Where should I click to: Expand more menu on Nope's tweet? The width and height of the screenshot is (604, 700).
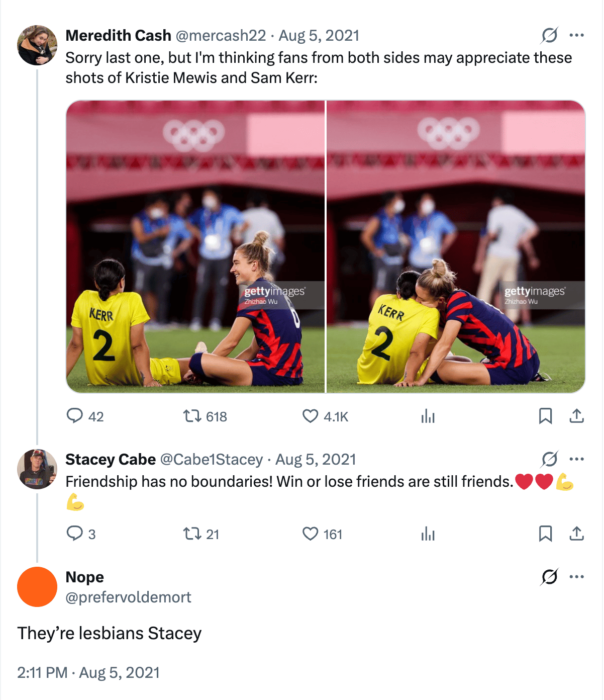576,577
